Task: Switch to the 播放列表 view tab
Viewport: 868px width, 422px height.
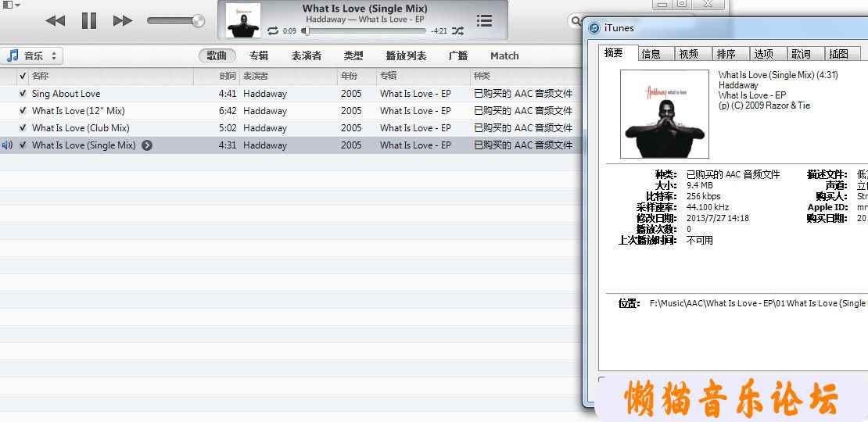Action: 407,55
